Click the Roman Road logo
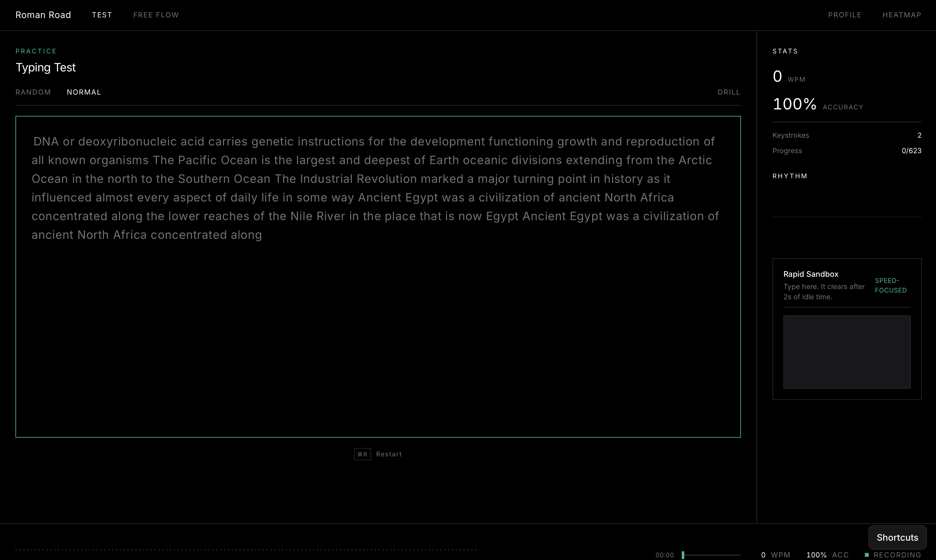Viewport: 936px width, 560px height. coord(43,15)
